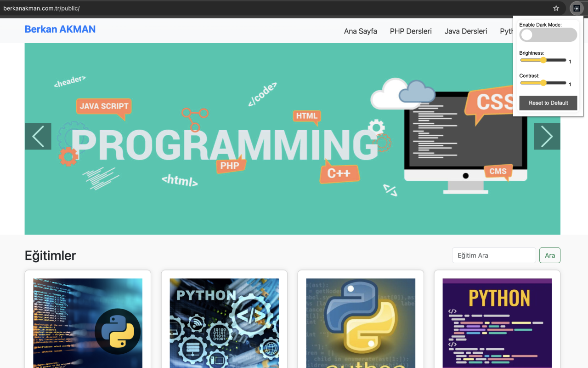This screenshot has height=368, width=588.
Task: Click the Eğitimler section heading
Action: (x=51, y=256)
